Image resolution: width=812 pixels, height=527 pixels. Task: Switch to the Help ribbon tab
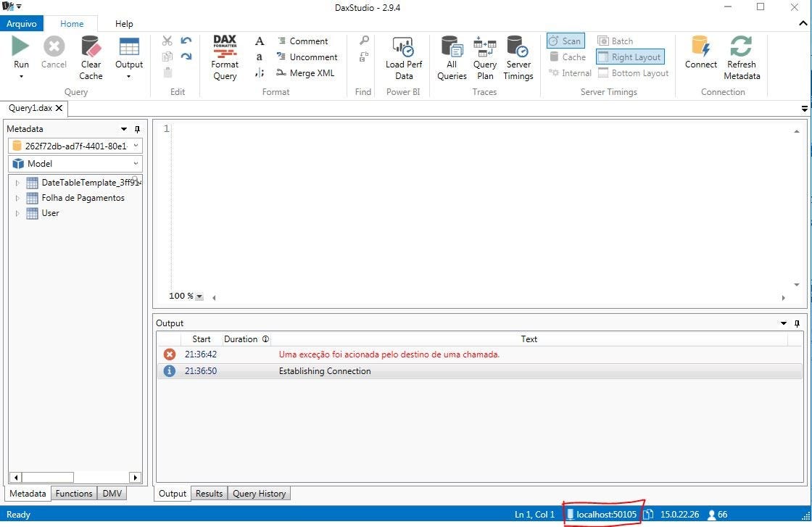pyautogui.click(x=124, y=23)
